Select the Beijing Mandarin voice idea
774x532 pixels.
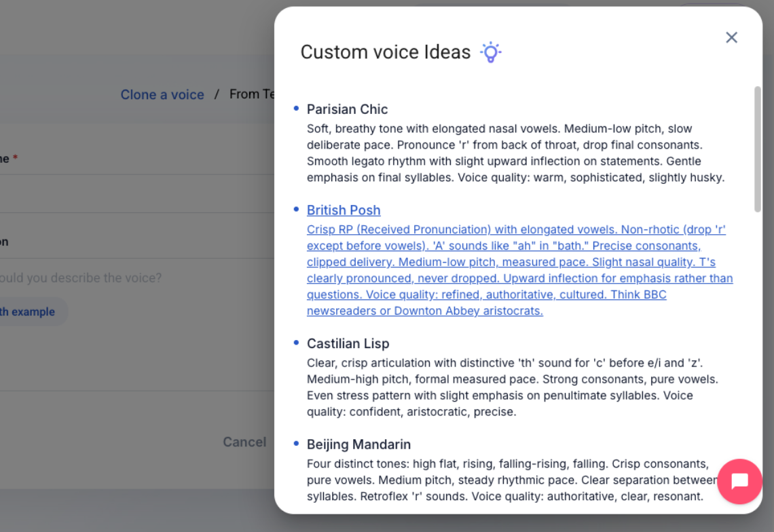(358, 444)
